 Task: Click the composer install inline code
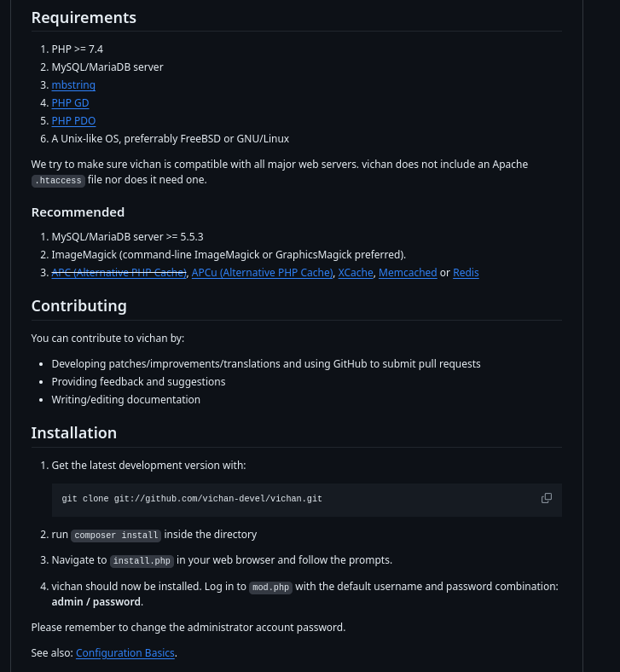pyautogui.click(x=116, y=536)
